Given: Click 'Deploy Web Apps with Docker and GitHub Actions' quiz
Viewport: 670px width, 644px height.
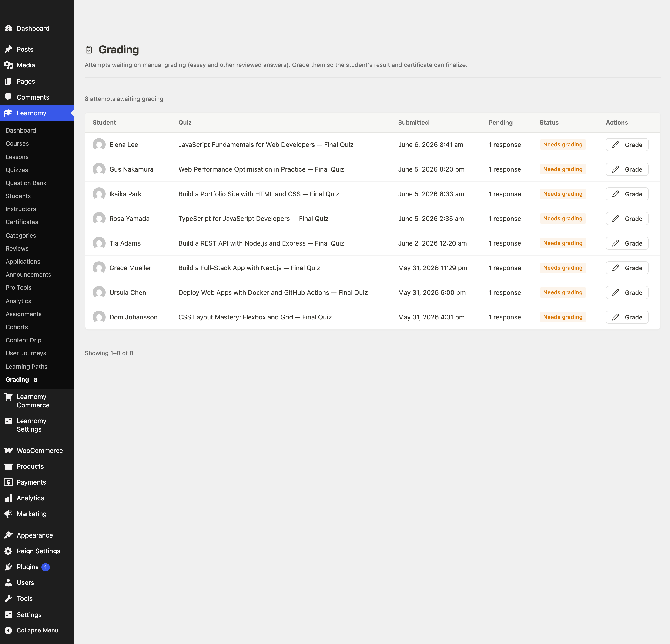Looking at the screenshot, I should (x=273, y=292).
